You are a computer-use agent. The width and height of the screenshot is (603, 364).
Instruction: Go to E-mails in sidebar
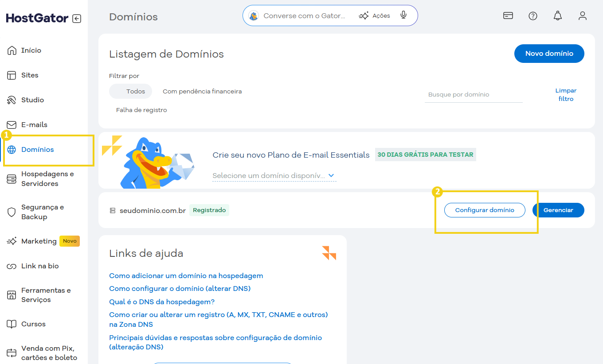coord(34,125)
